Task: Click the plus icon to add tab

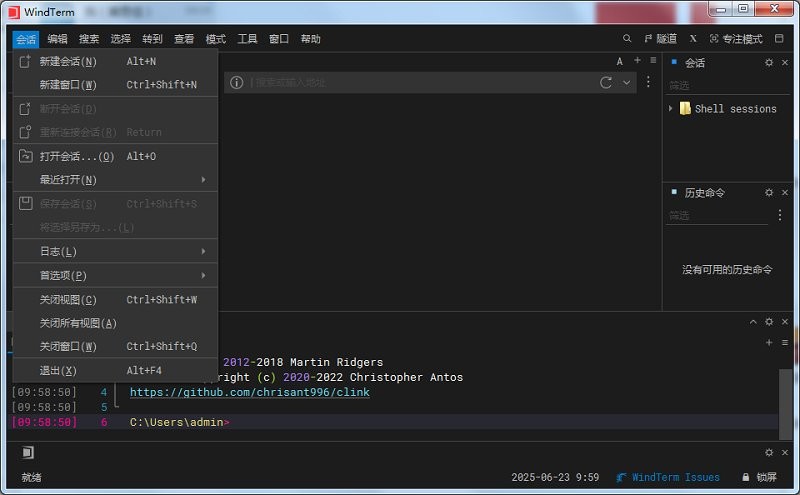Action: click(x=637, y=62)
